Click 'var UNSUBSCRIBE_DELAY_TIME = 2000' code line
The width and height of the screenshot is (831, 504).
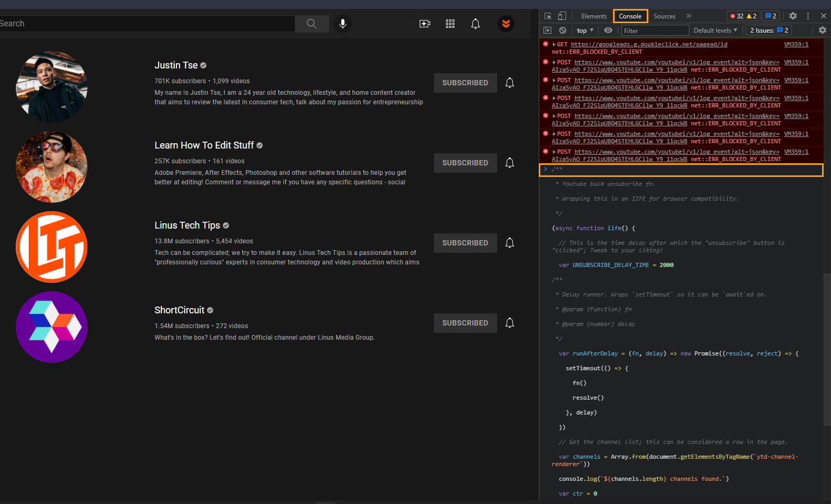pyautogui.click(x=616, y=265)
